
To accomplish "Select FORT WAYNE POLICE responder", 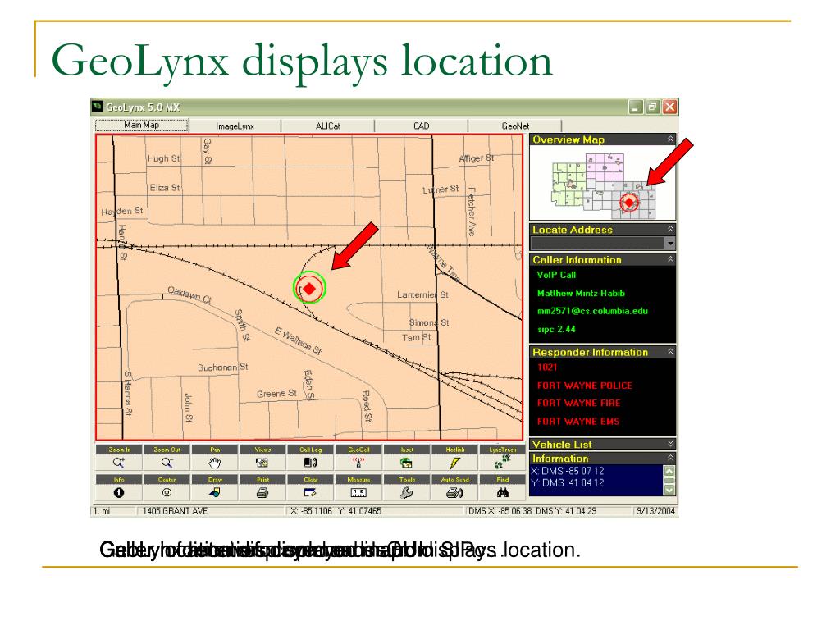I will (x=584, y=386).
